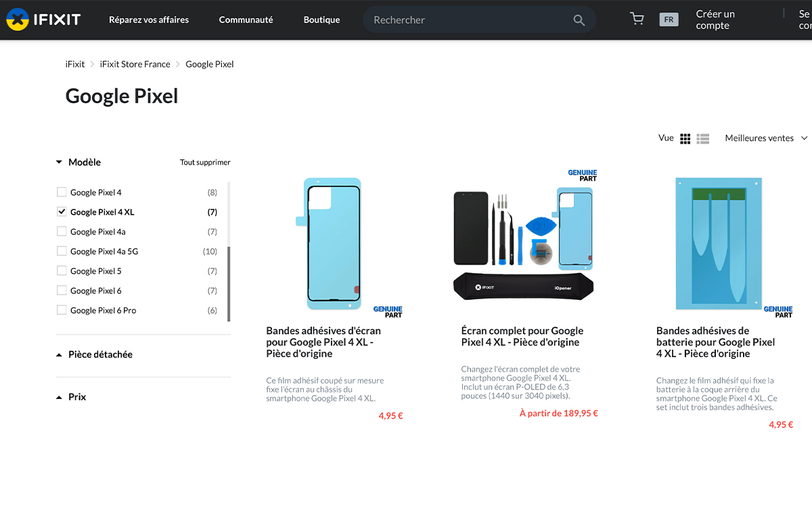
Task: Open the Réparez vos affaires menu
Action: 149,20
